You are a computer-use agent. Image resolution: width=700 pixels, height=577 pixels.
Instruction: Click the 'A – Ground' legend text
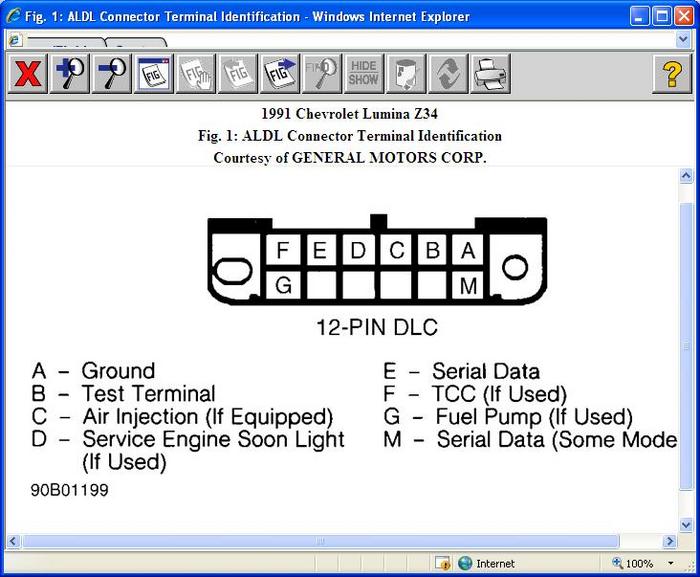click(94, 371)
